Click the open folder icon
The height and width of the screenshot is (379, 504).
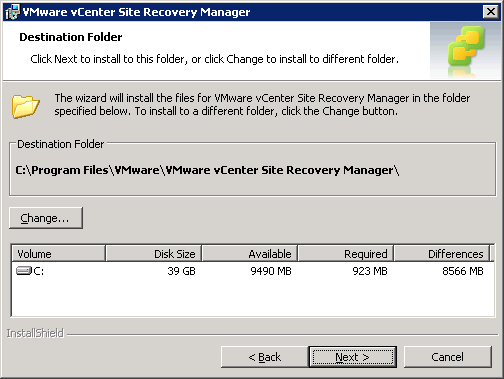pyautogui.click(x=25, y=106)
